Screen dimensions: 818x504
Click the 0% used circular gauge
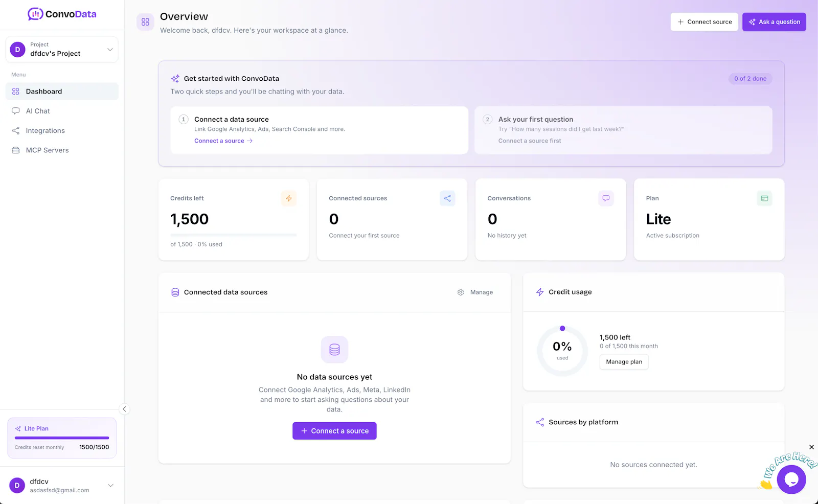(x=562, y=351)
